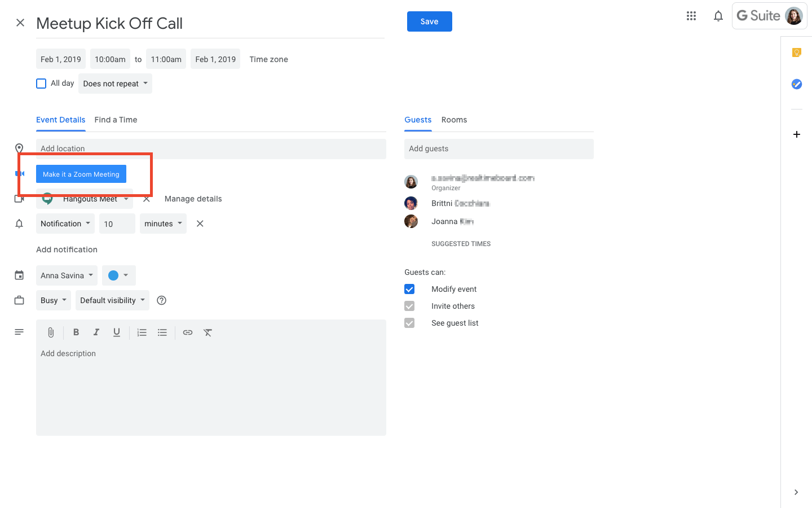The width and height of the screenshot is (812, 508).
Task: Toggle the All day checkbox
Action: click(41, 84)
